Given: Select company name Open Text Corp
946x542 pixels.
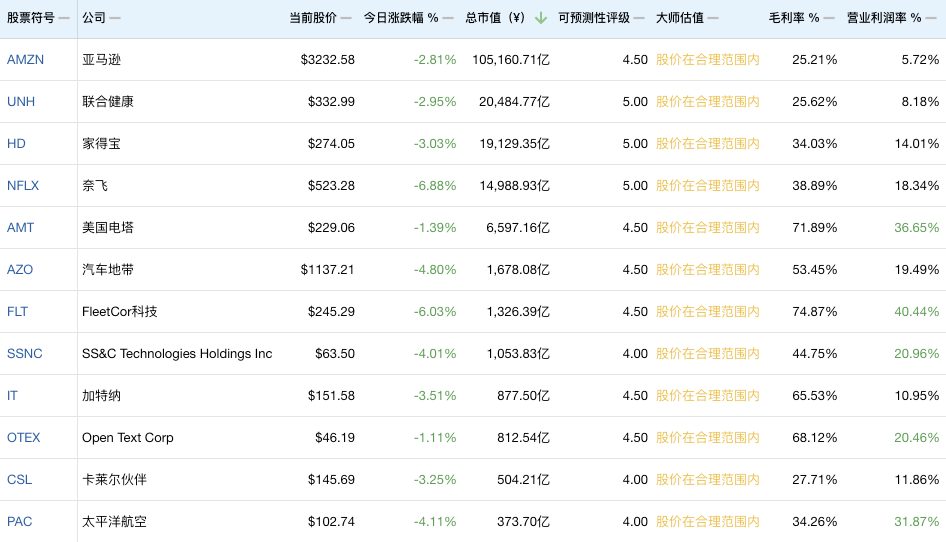Looking at the screenshot, I should 128,438.
